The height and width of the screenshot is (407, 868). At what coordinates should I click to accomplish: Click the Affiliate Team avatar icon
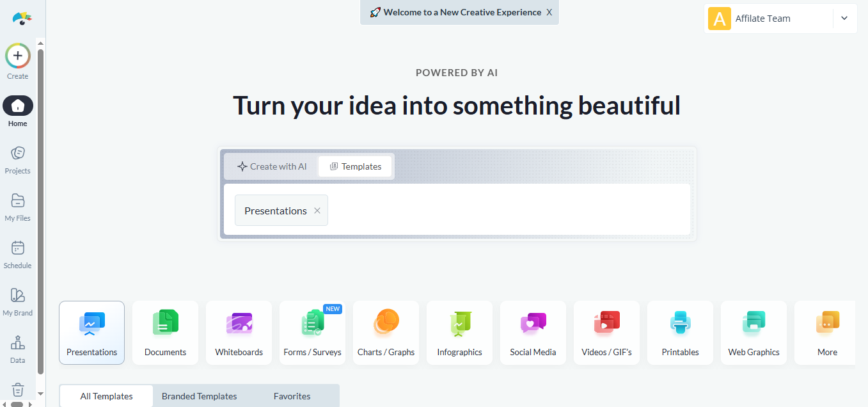[x=720, y=19]
